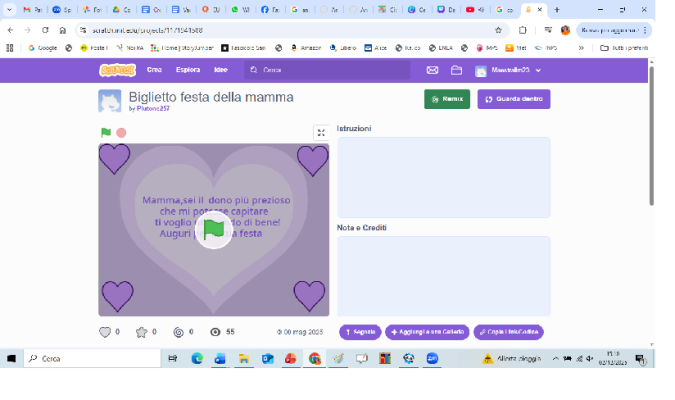Image resolution: width=675 pixels, height=400 pixels.
Task: Open Outlook from the taskbar
Action: tap(267, 359)
